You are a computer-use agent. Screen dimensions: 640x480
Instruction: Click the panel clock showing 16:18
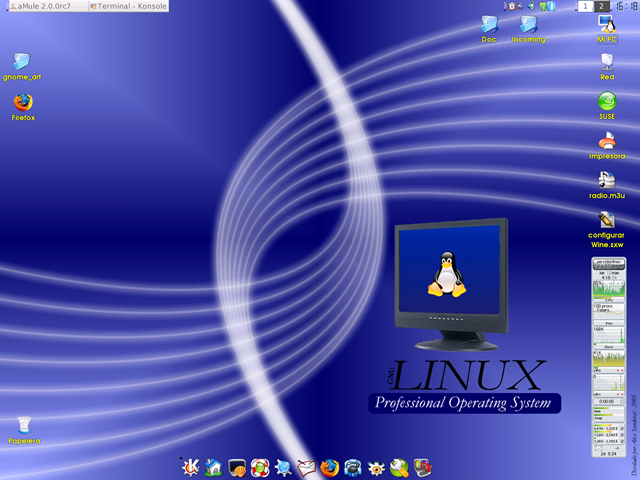[627, 7]
